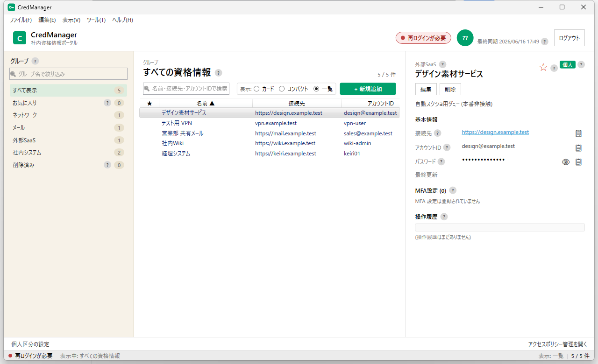Viewport: 598px width, 364px height.
Task: Sort by star favorite column header
Action: point(149,103)
